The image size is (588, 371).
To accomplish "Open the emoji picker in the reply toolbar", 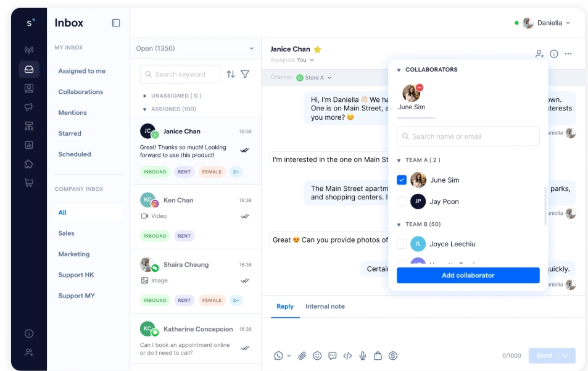I will coord(317,356).
